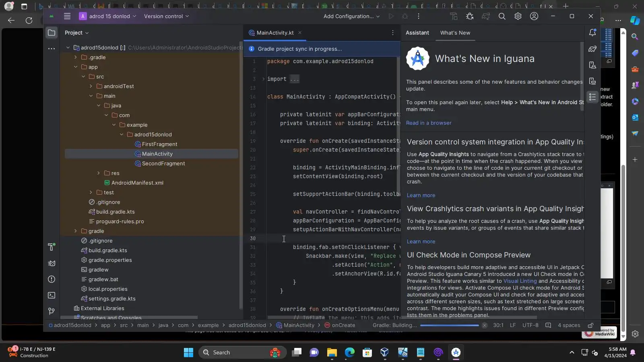The height and width of the screenshot is (362, 644).
Task: Switch to the What's New tab
Action: pos(455,33)
